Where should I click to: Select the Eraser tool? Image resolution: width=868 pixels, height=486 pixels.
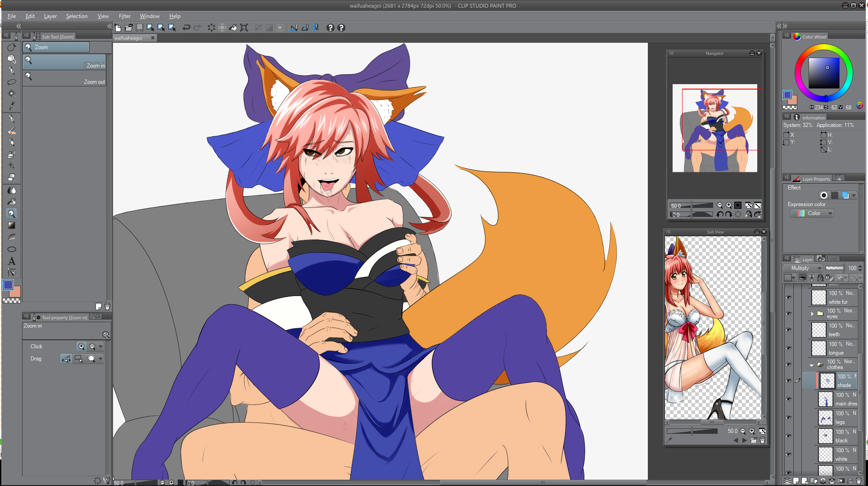pyautogui.click(x=12, y=177)
